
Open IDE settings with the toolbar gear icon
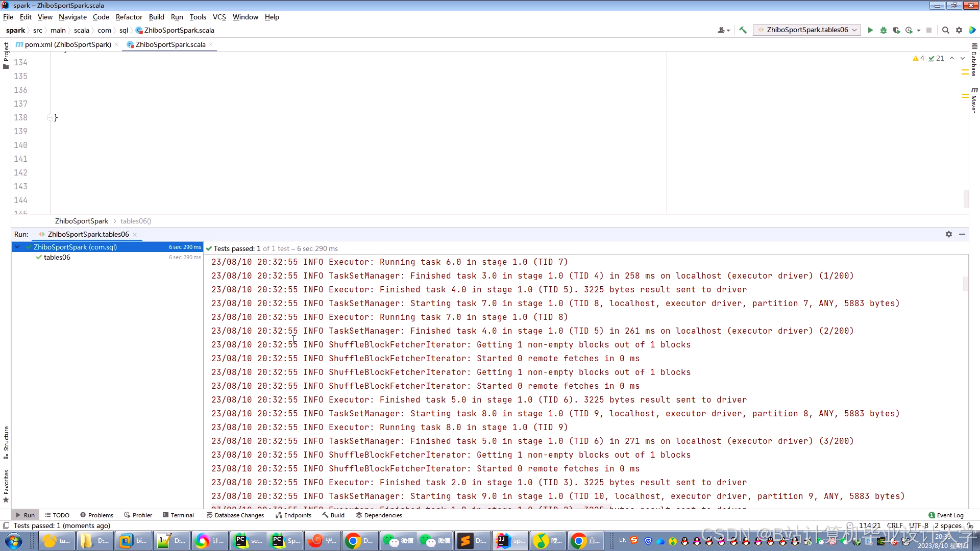959,30
